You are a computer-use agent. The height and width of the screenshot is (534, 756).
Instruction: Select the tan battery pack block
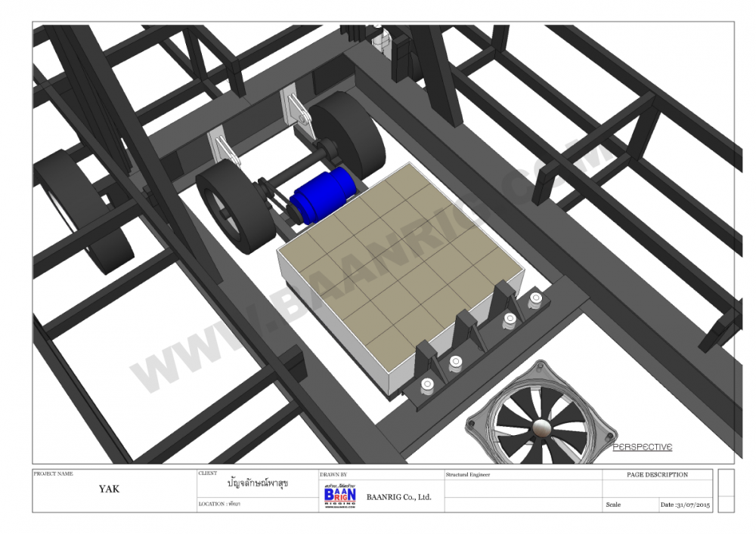tap(400, 279)
